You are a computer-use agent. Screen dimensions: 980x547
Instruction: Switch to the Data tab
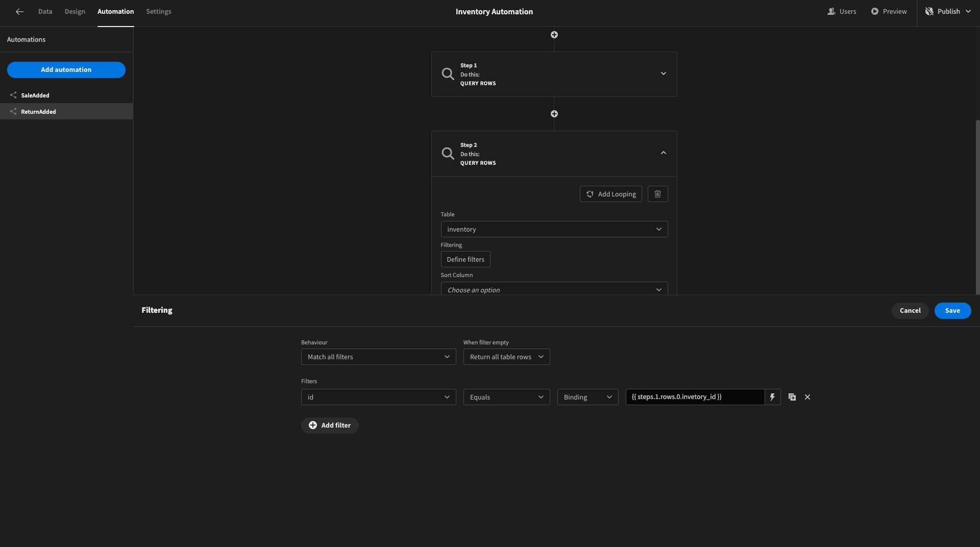pos(45,11)
